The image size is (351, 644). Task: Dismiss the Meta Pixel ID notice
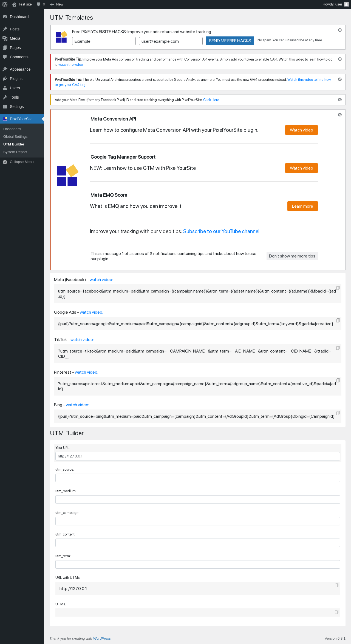[x=340, y=100]
